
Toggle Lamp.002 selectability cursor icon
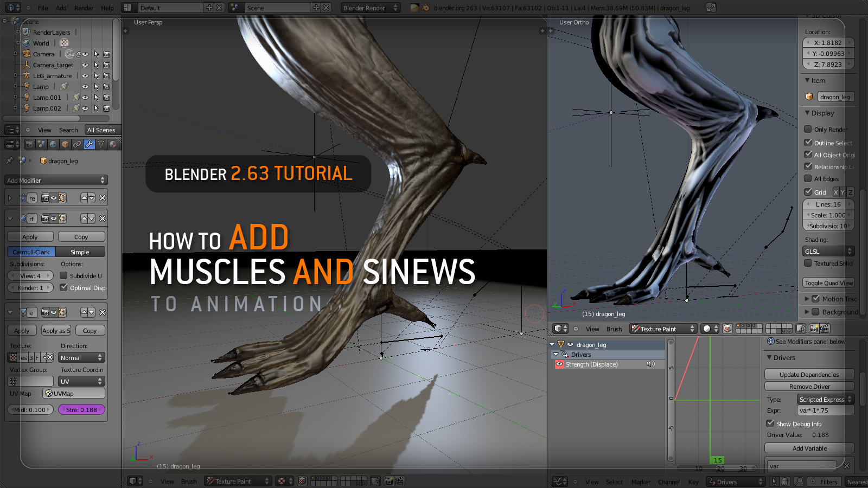96,108
